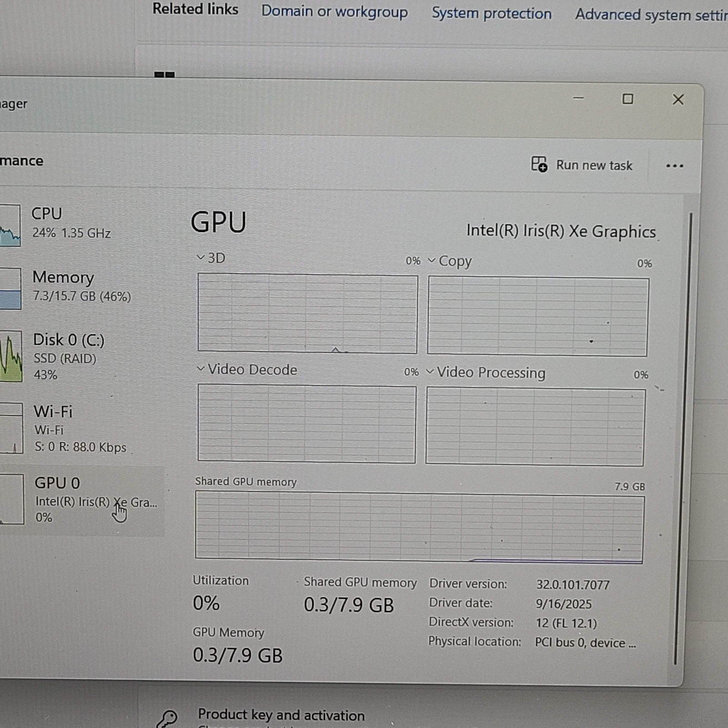Click the Utilization 0% value
Viewport: 728px width, 728px height.
click(x=206, y=603)
